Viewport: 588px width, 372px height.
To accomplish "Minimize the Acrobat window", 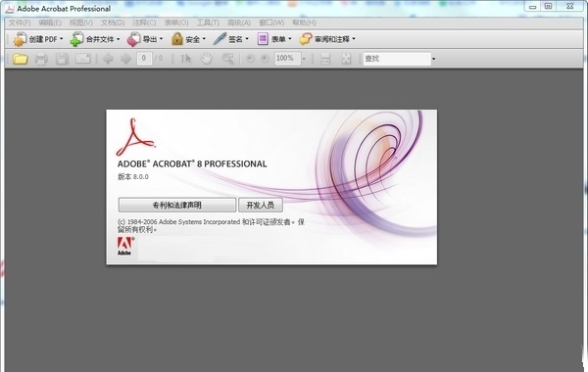I will 533,7.
